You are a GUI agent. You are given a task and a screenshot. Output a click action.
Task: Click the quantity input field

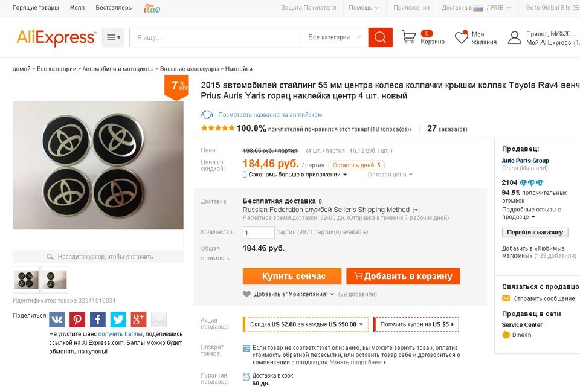pyautogui.click(x=259, y=233)
